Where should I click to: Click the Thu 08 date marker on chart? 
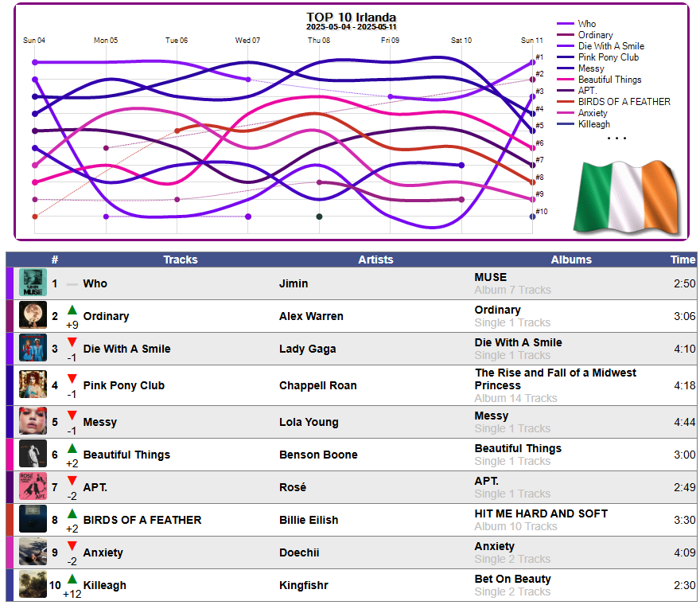tap(319, 41)
